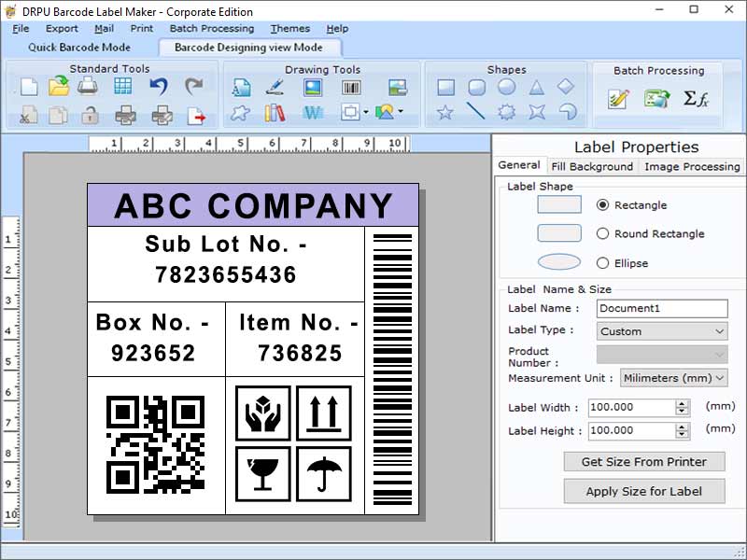
Task: Choose the ellipse shape in Shapes panel
Action: coord(505,86)
